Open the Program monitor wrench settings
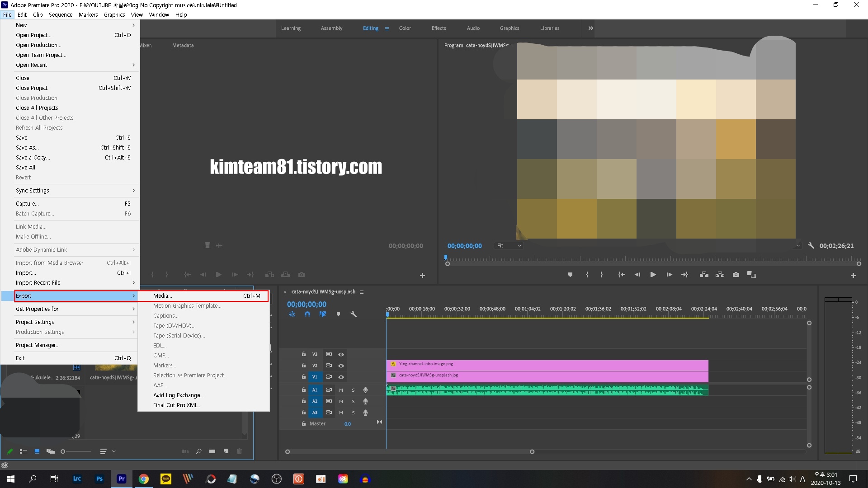This screenshot has width=868, height=488. (811, 246)
